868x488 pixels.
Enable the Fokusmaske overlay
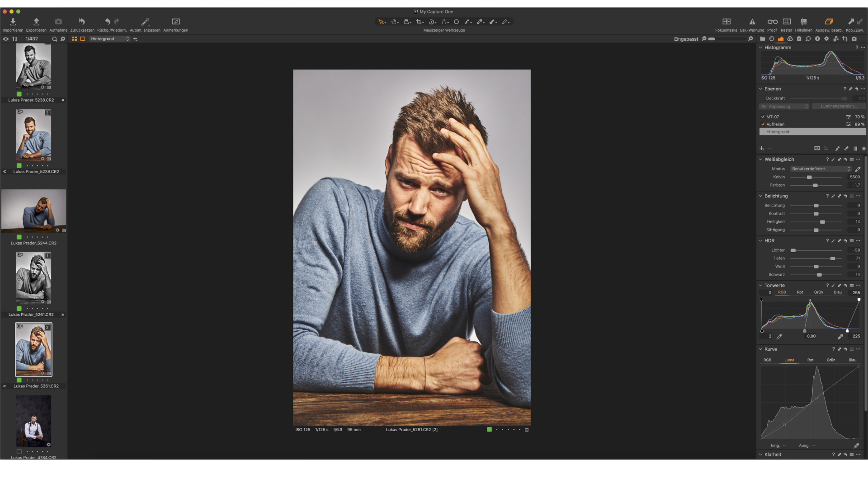(x=726, y=21)
